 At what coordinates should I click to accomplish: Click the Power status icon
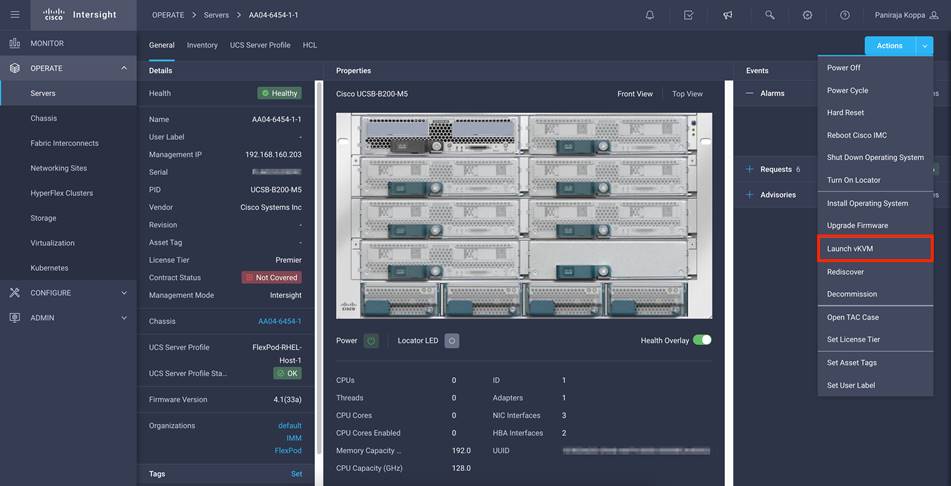(x=371, y=340)
